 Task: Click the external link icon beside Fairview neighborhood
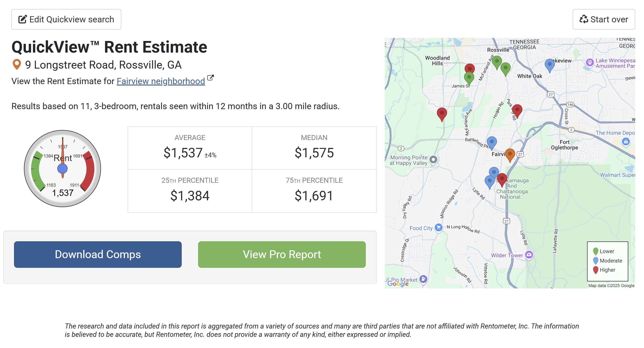coord(211,78)
